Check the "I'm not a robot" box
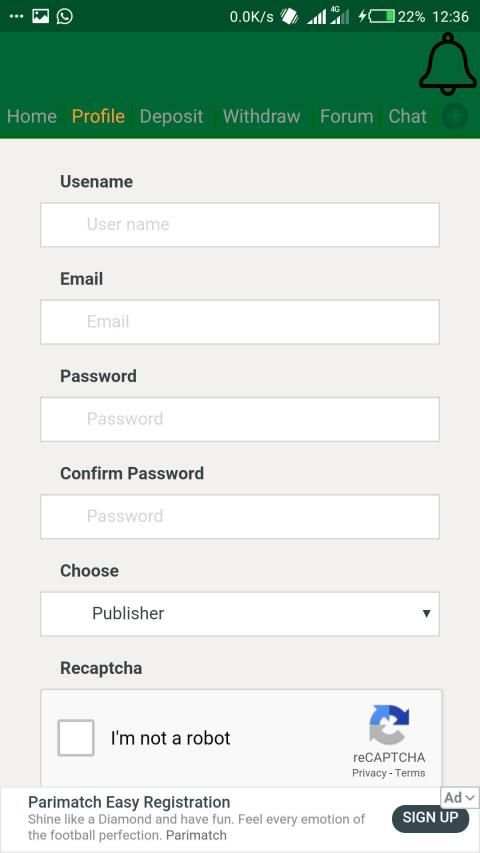This screenshot has height=853, width=480. (76, 738)
